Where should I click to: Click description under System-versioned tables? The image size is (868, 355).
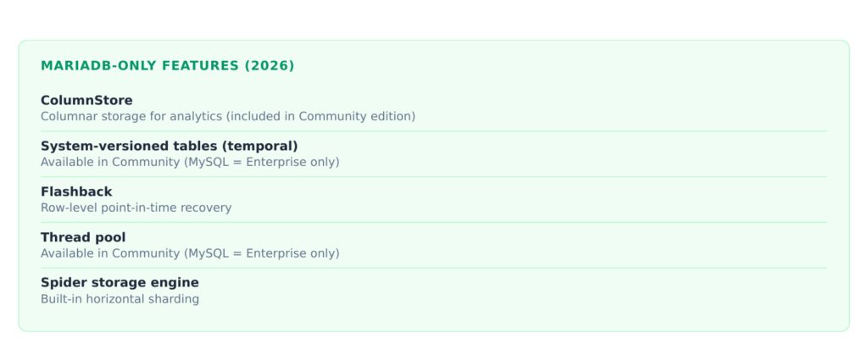pos(190,163)
